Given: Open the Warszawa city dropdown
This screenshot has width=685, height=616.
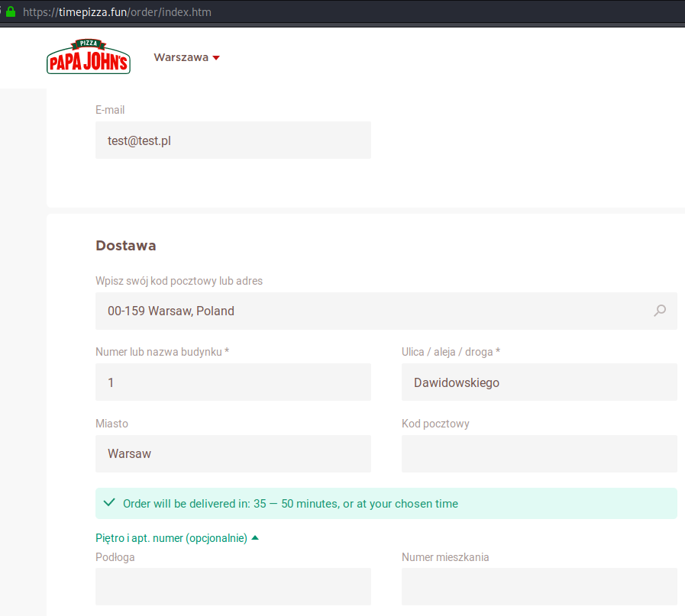Looking at the screenshot, I should [x=186, y=57].
